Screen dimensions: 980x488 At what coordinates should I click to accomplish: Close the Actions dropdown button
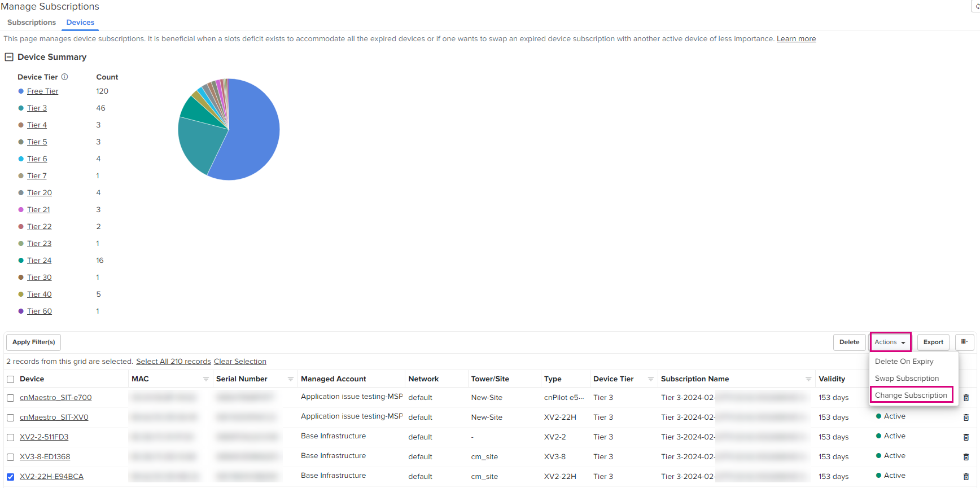tap(890, 342)
